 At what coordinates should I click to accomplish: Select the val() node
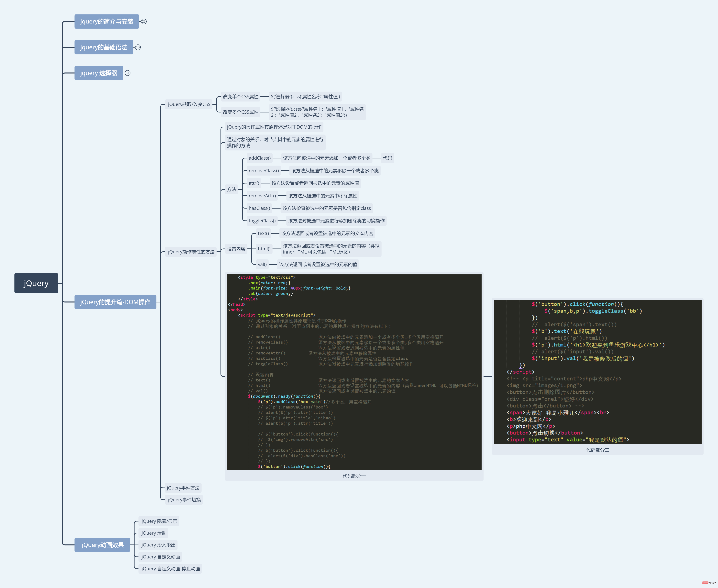[x=263, y=265]
